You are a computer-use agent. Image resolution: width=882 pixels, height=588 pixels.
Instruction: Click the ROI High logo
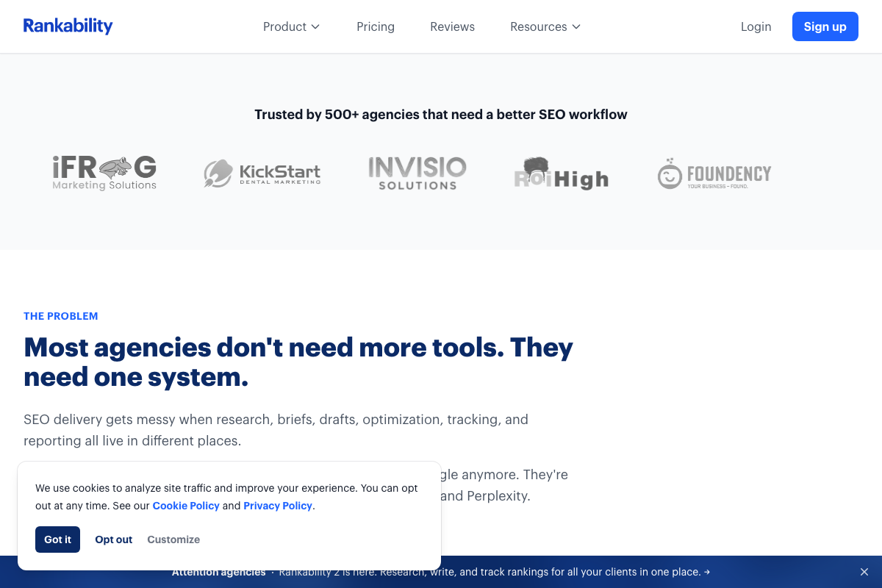pyautogui.click(x=561, y=173)
